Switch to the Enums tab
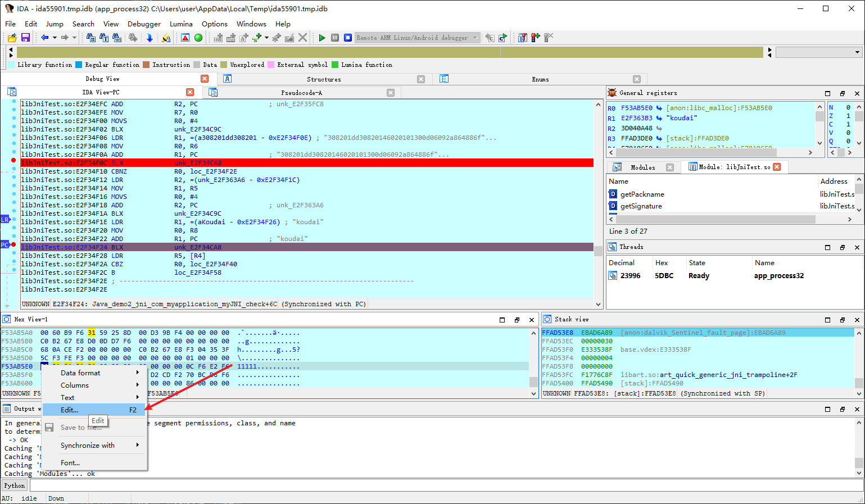Screen dimensions: 865x504 (540, 79)
